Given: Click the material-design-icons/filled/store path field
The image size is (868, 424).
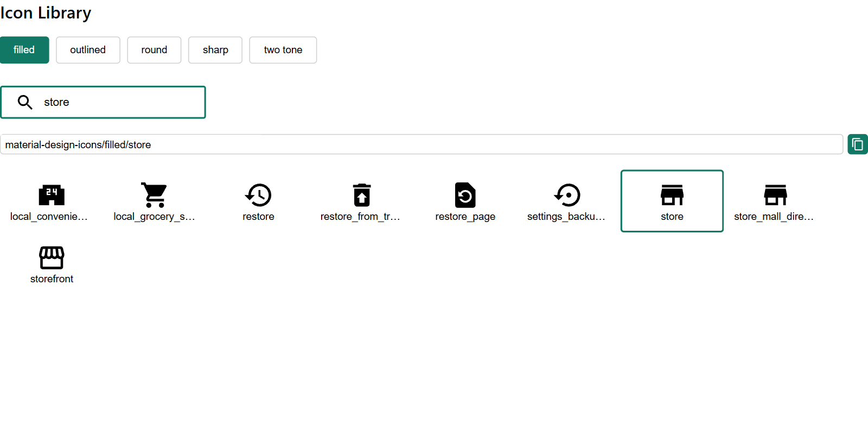Looking at the screenshot, I should tap(422, 144).
